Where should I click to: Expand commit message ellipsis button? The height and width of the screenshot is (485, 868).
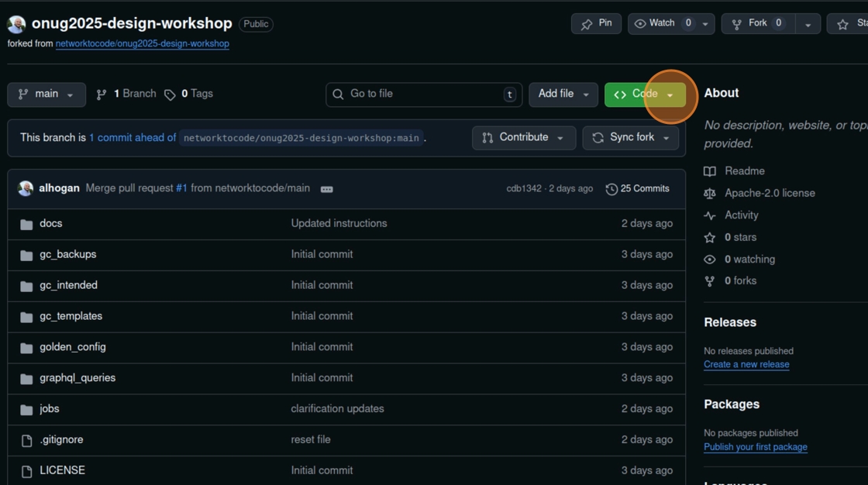(x=326, y=189)
